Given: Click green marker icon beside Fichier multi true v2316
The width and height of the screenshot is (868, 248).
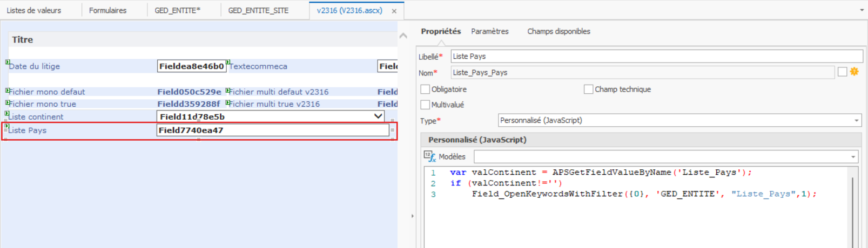Looking at the screenshot, I should [228, 102].
